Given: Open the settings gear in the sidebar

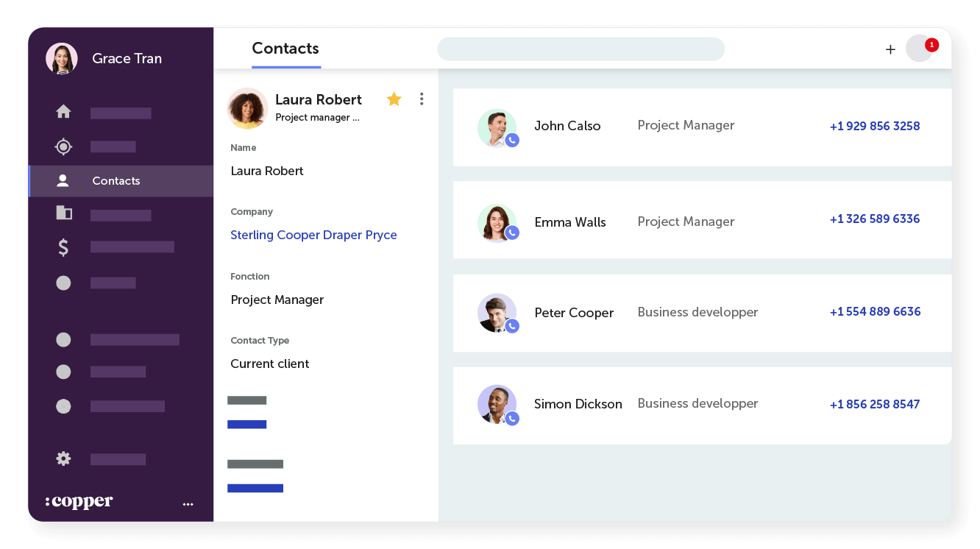Looking at the screenshot, I should click(x=63, y=458).
